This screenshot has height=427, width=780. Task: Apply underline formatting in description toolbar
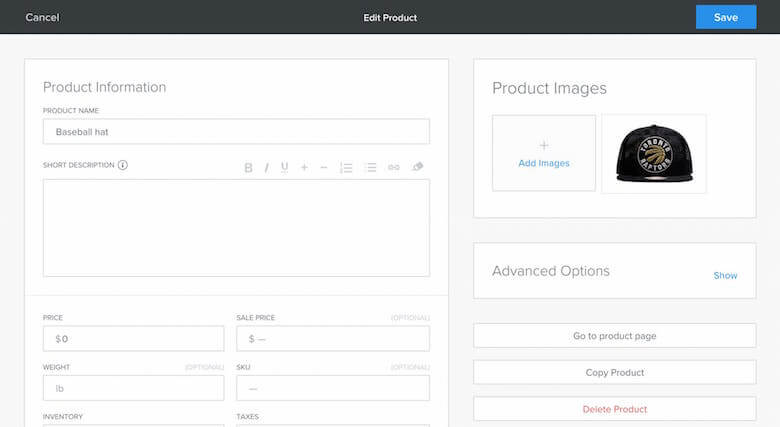coord(285,167)
